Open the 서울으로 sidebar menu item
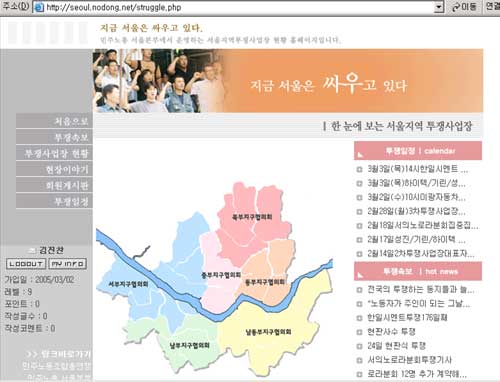500x382 pixels. [x=54, y=121]
